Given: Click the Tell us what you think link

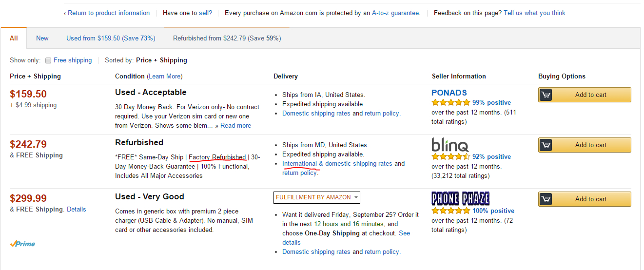Looking at the screenshot, I should coord(534,13).
